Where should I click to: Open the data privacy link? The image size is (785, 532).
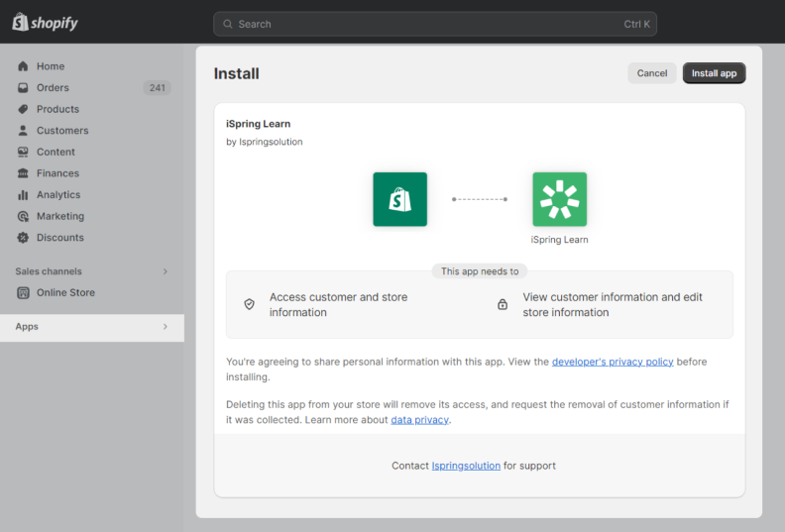tap(419, 420)
